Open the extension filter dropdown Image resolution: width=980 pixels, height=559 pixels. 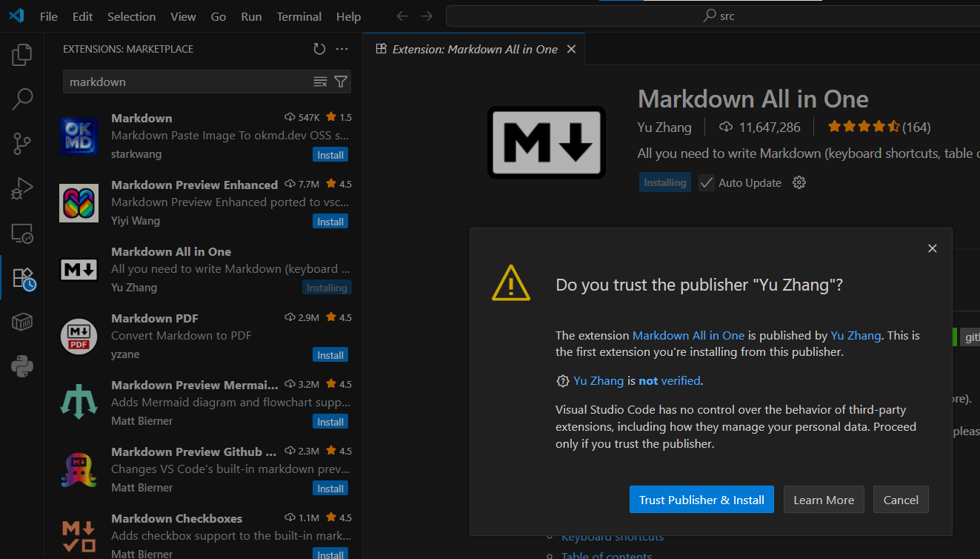coord(340,82)
